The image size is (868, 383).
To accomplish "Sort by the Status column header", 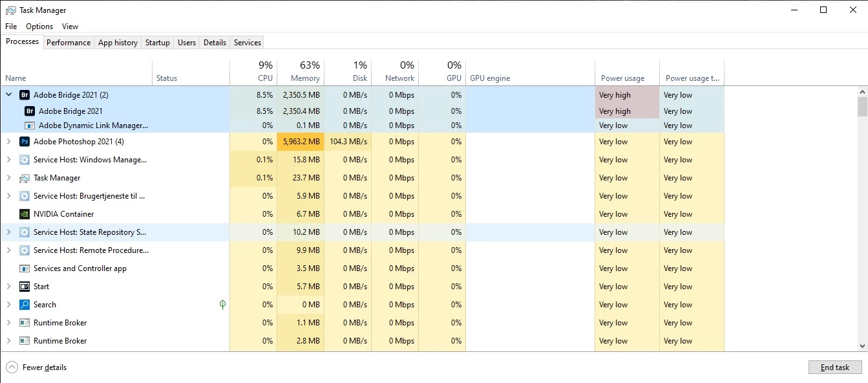I will point(191,72).
